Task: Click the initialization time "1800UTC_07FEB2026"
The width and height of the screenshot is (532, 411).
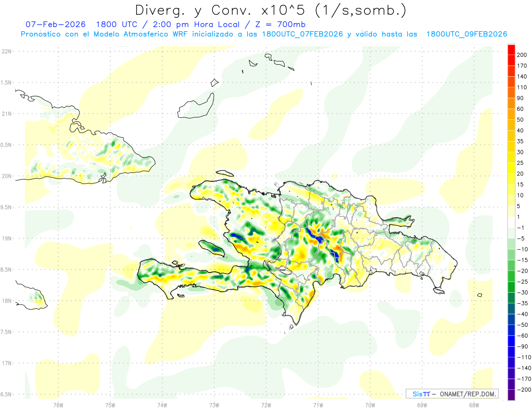Action: 303,34
